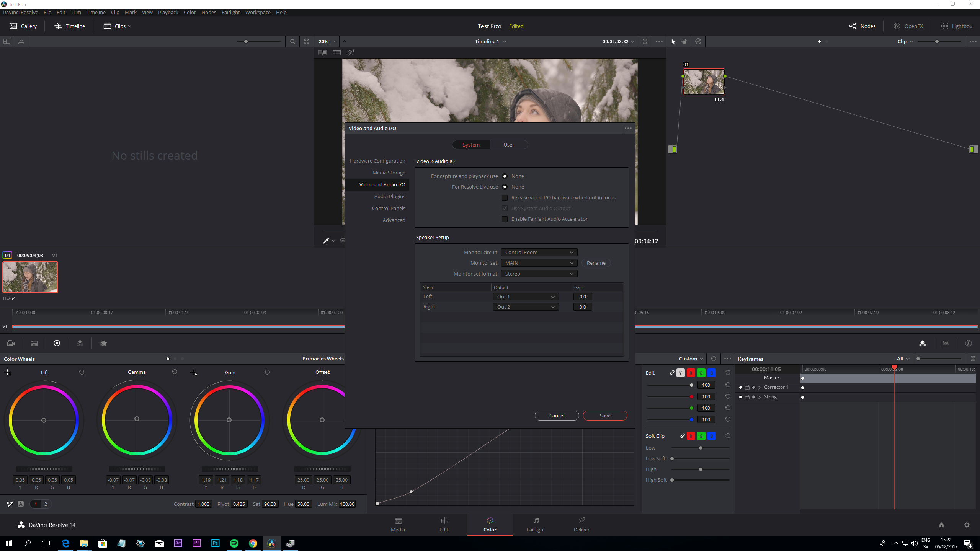Open the preferences dialog options menu
The width and height of the screenshot is (980, 551).
click(628, 128)
